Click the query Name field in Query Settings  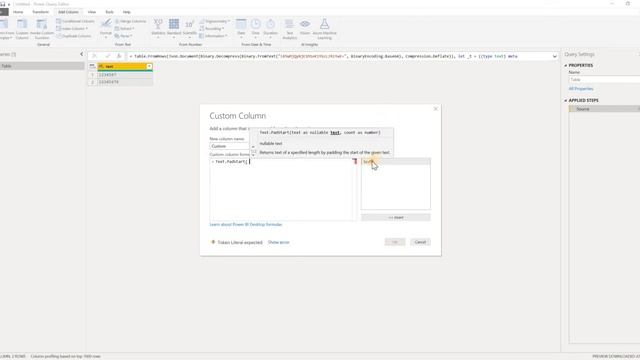point(604,80)
